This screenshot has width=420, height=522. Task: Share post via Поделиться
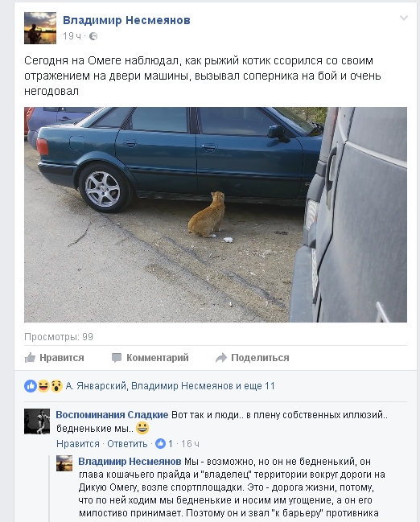pos(253,358)
